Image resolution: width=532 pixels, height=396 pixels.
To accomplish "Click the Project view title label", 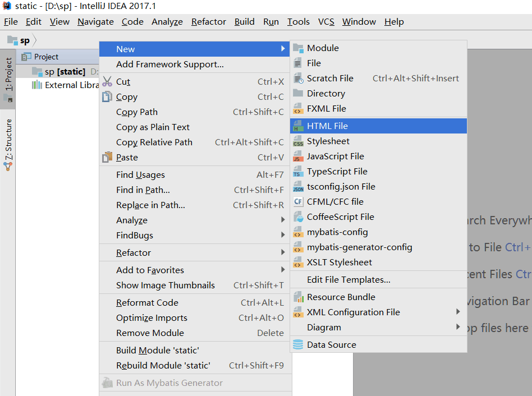I will click(46, 57).
